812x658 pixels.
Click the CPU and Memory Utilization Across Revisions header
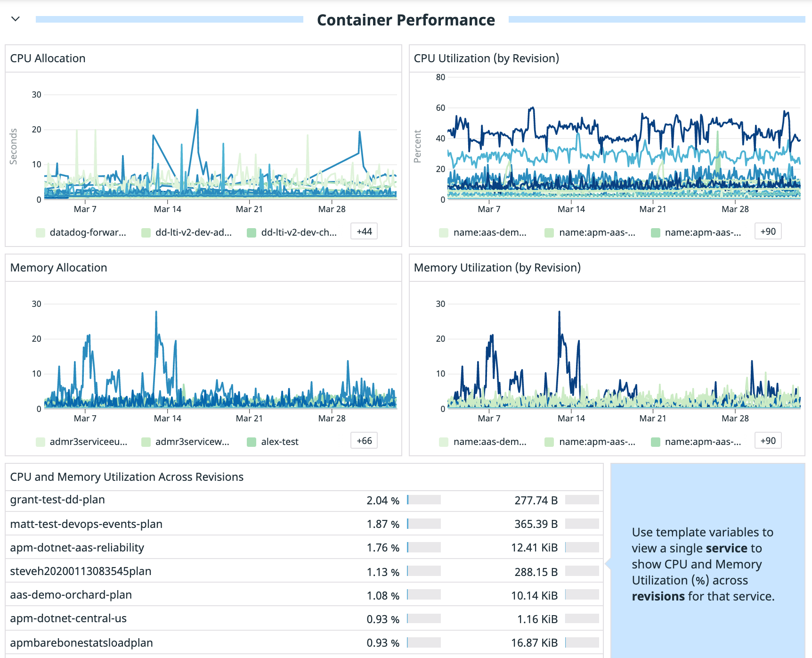pyautogui.click(x=127, y=477)
